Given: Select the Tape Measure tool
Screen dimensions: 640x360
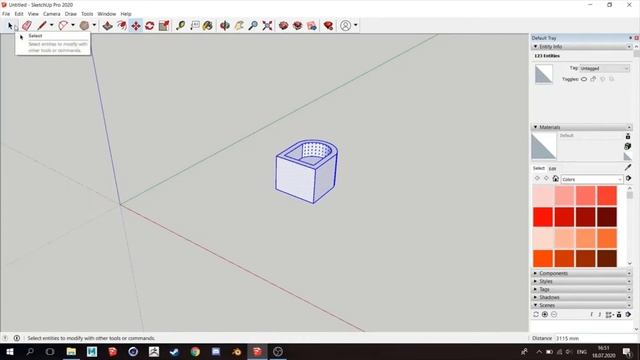Looking at the screenshot, I should tap(180, 26).
